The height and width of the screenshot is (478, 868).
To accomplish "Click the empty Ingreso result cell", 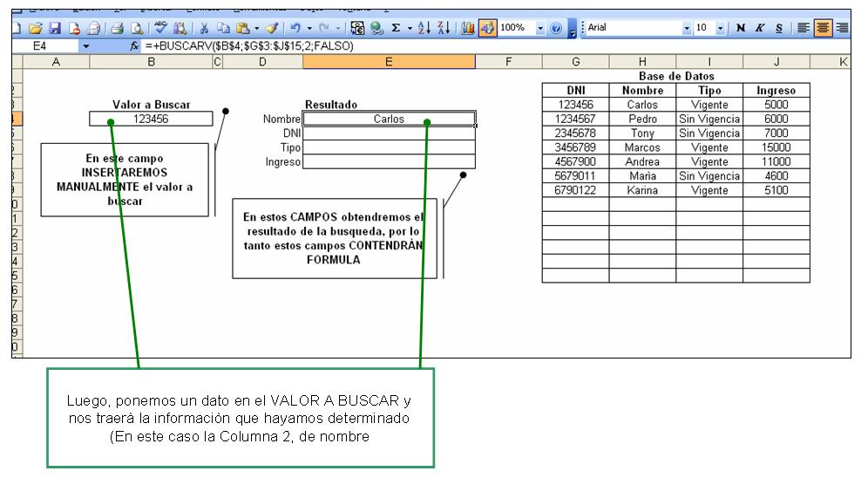I will pos(389,161).
